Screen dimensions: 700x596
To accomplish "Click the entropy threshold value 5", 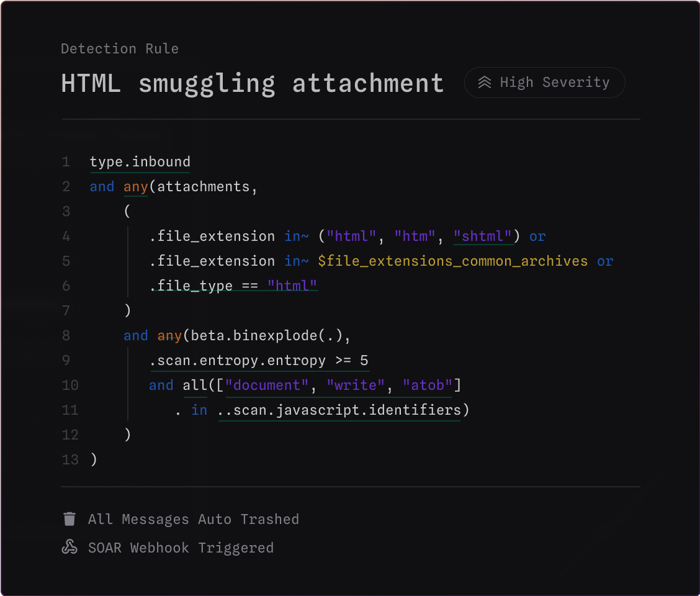I will click(364, 360).
